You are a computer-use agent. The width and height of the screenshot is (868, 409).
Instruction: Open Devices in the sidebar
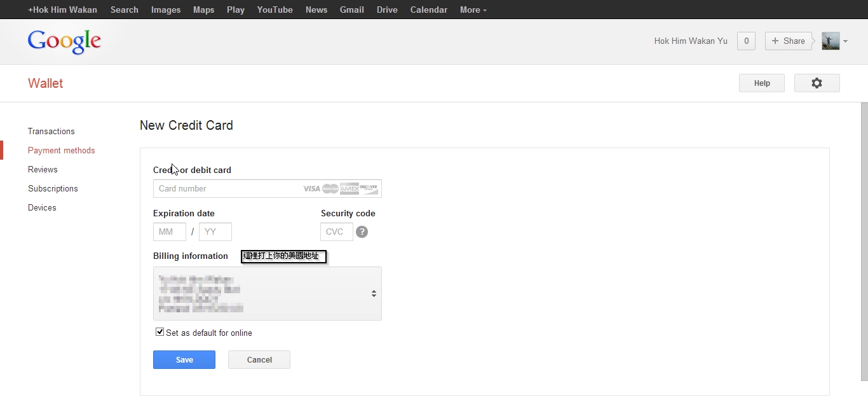tap(42, 207)
